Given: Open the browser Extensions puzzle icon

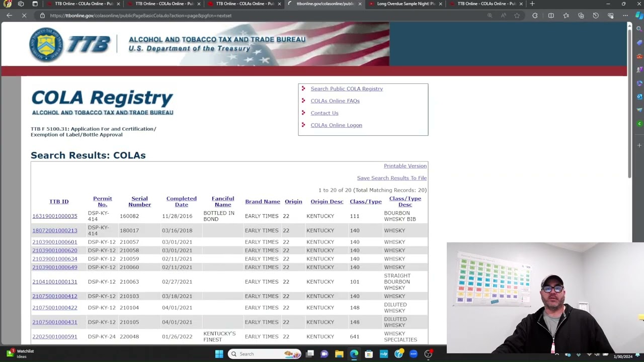Looking at the screenshot, I should [x=535, y=16].
